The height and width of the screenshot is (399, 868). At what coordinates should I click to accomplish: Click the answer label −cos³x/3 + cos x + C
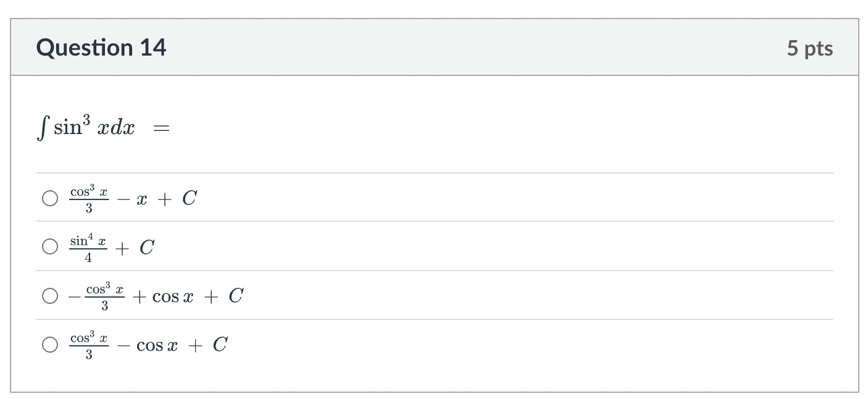pyautogui.click(x=156, y=296)
